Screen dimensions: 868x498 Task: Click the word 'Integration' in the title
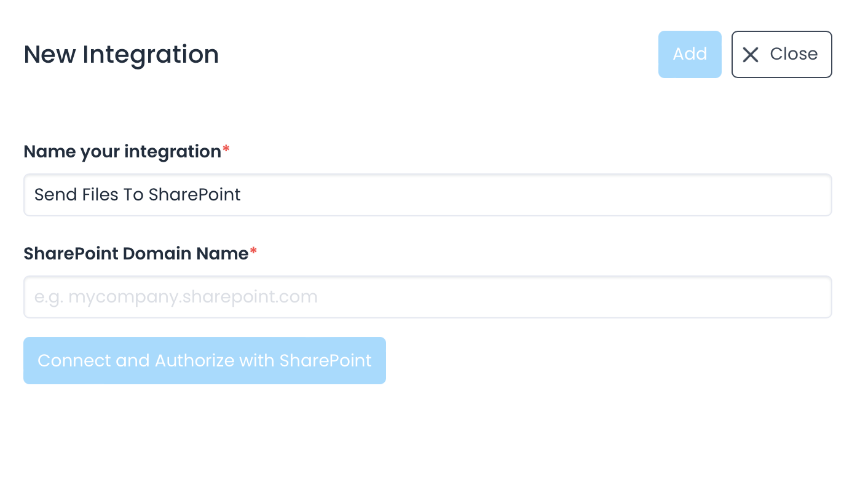(151, 55)
